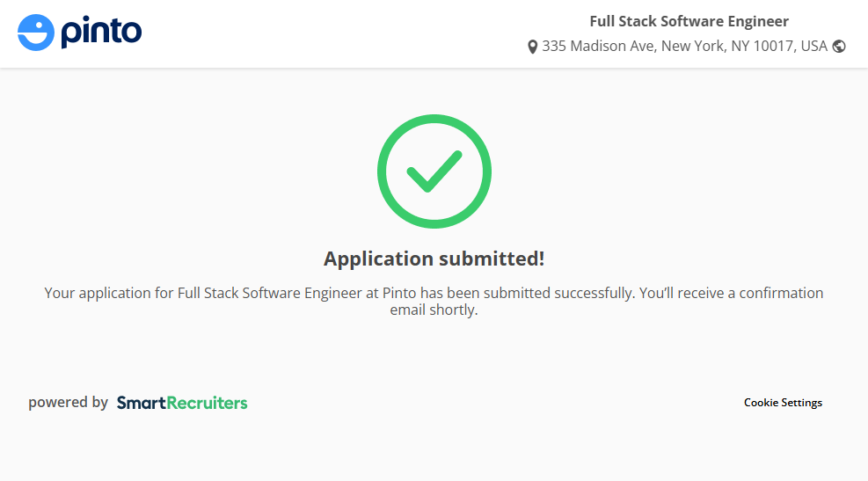Click the header job title Full Stack Software Engineer
The image size is (868, 481).
[689, 21]
